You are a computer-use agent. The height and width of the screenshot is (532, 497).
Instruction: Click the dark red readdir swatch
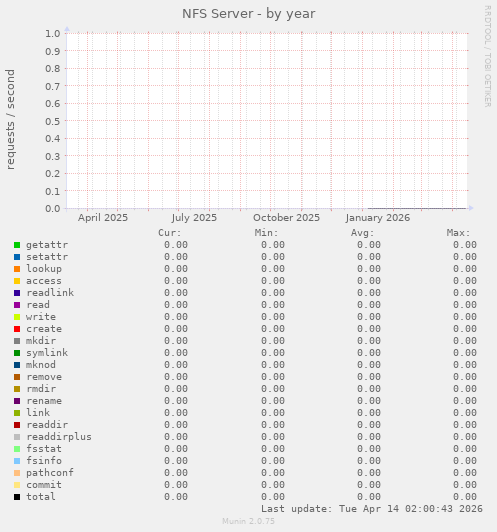[x=17, y=425]
